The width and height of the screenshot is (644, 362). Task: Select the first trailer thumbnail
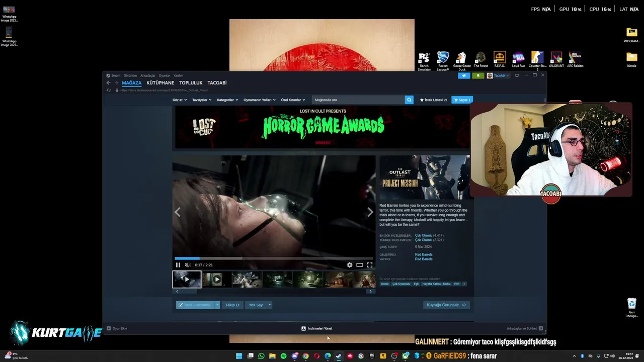187,279
